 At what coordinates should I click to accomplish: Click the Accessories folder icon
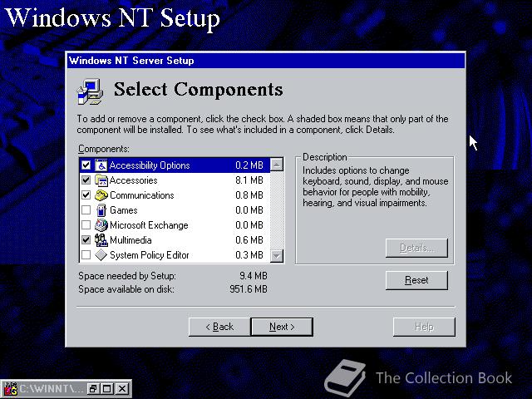click(101, 180)
